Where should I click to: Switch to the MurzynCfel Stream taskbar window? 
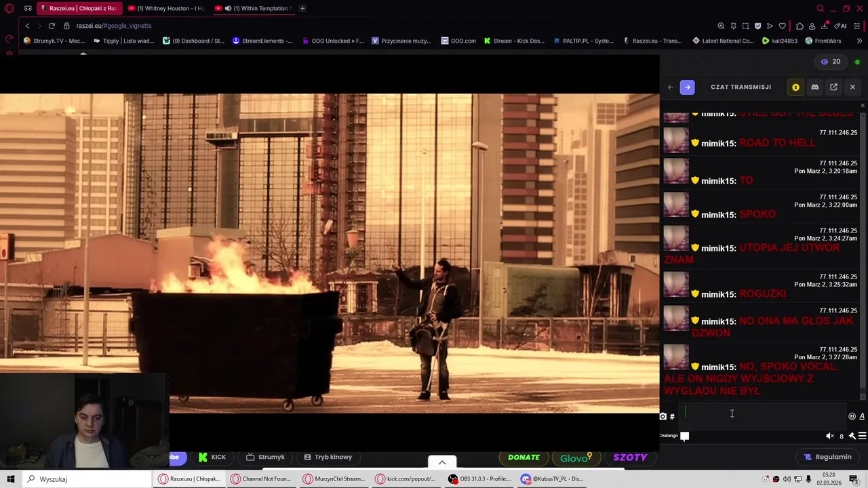335,479
